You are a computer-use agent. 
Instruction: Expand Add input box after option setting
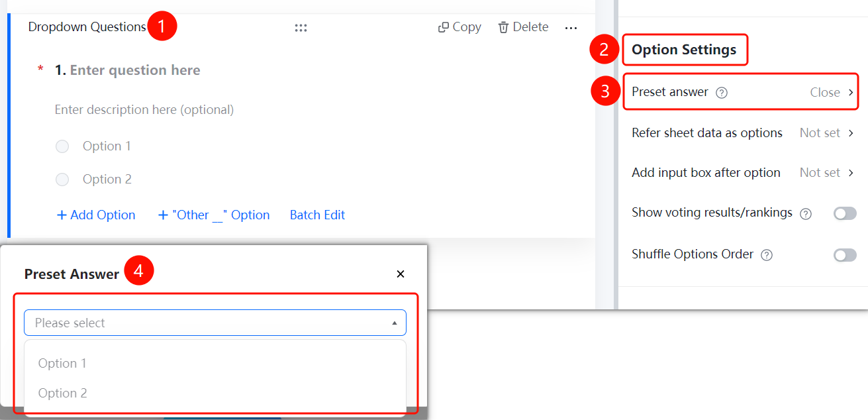click(x=743, y=173)
